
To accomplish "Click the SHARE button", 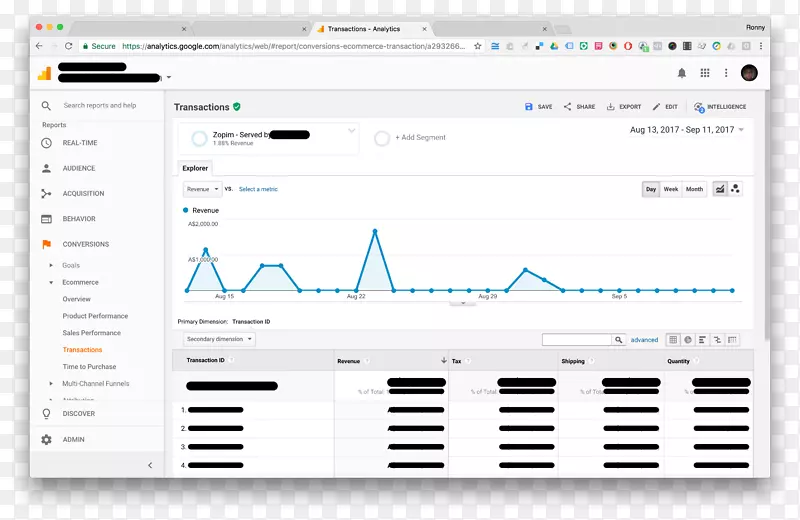I will (579, 107).
